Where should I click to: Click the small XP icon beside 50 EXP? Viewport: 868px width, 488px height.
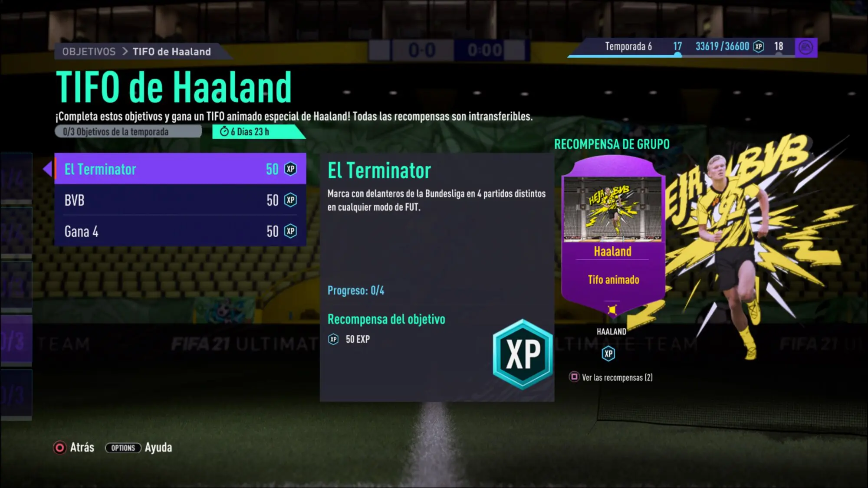[333, 339]
